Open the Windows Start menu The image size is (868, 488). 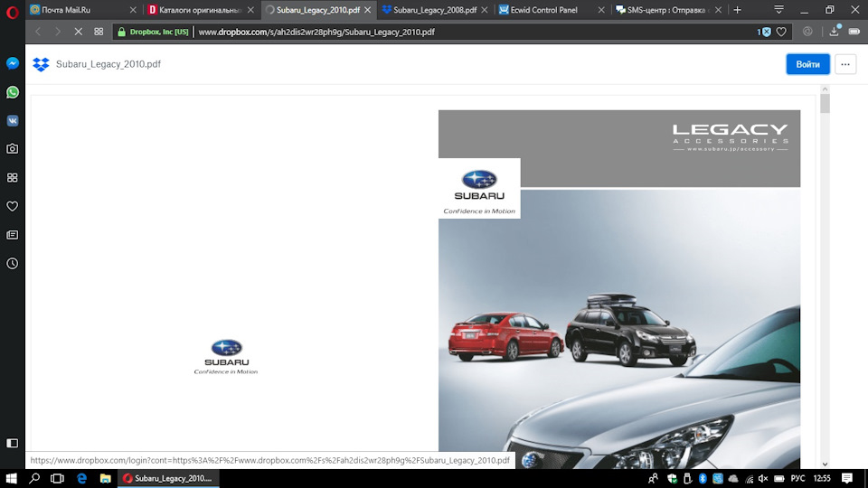coord(11,479)
